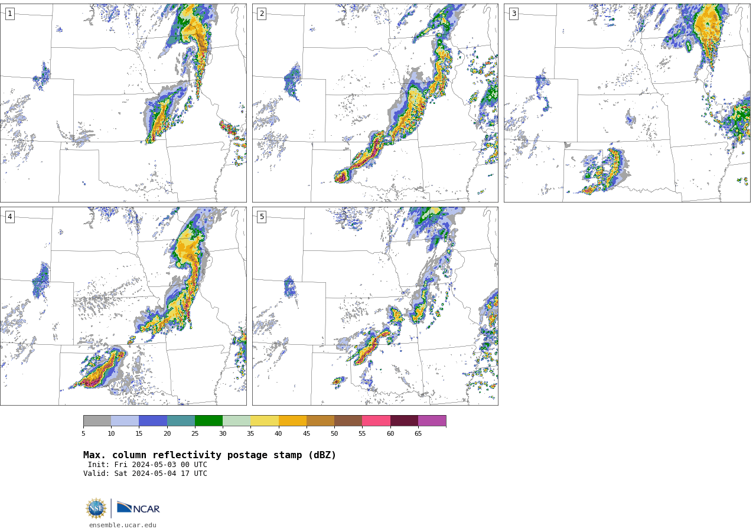This screenshot has height=532, width=756.
Task: Click the purple 65+ dBZ swatch
Action: [x=432, y=420]
